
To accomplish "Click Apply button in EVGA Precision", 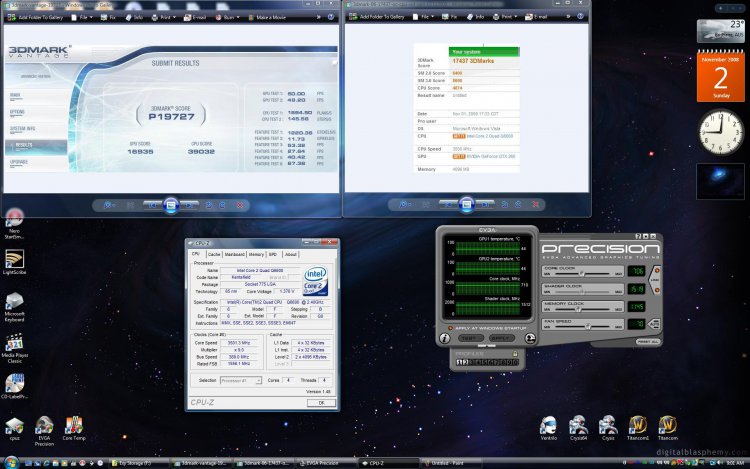I will tap(501, 338).
